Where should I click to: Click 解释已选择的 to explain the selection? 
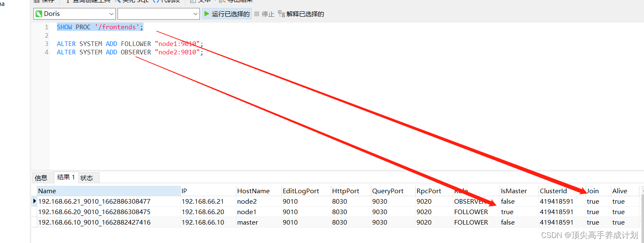click(x=301, y=14)
